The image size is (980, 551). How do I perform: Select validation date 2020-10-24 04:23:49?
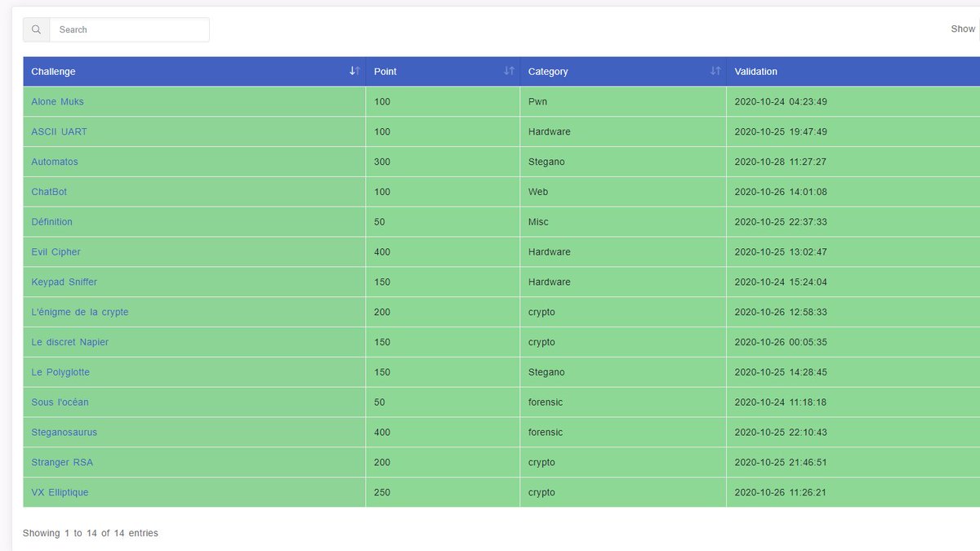tap(781, 102)
